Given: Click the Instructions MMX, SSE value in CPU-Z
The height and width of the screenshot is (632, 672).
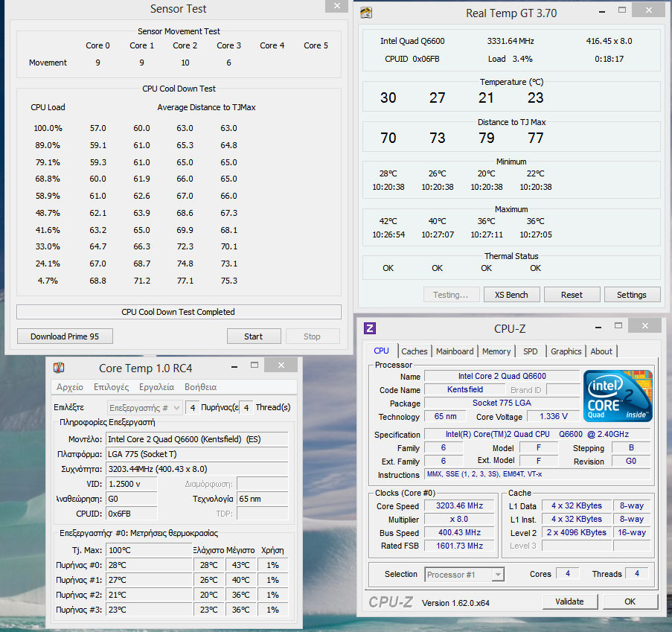Looking at the screenshot, I should 538,474.
